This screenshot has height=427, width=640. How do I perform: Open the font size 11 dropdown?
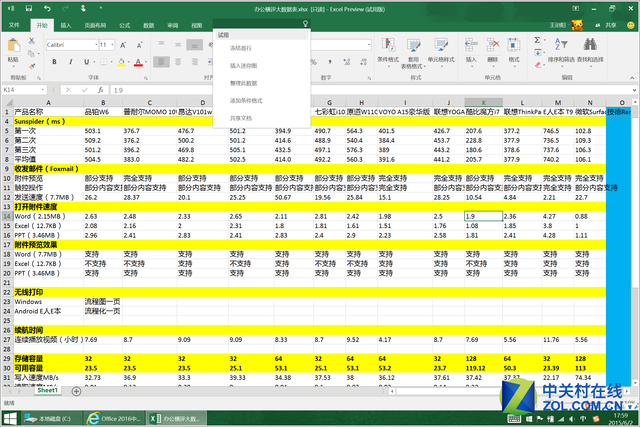click(113, 45)
